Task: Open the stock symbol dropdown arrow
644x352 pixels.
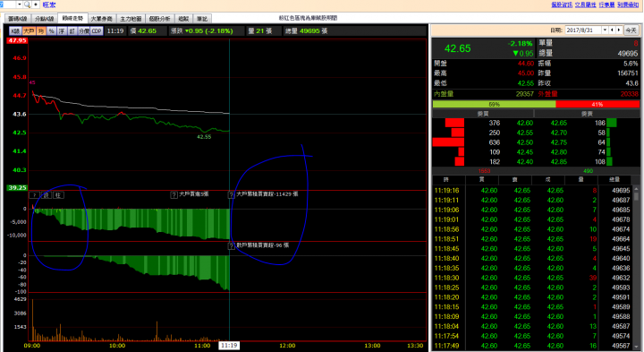Action: (x=20, y=4)
